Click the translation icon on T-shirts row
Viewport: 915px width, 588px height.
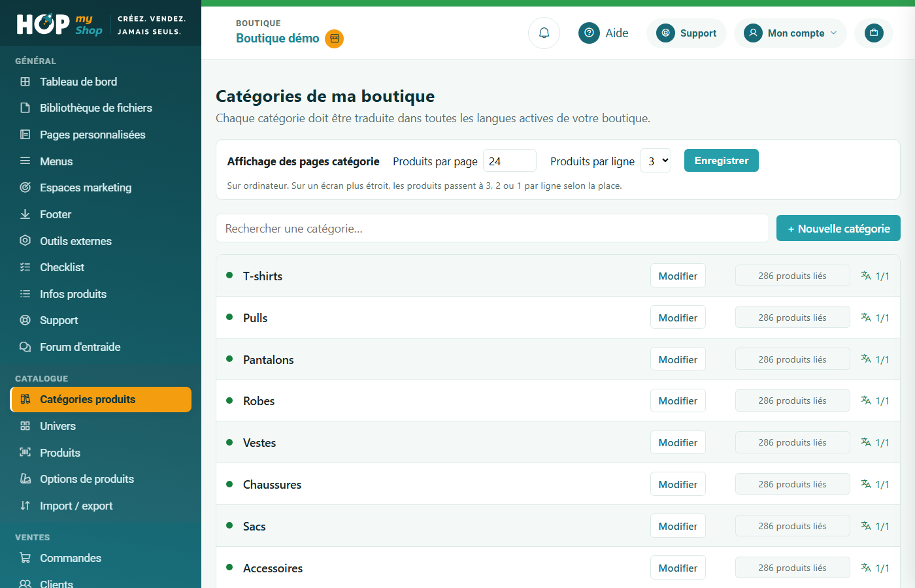tap(866, 276)
